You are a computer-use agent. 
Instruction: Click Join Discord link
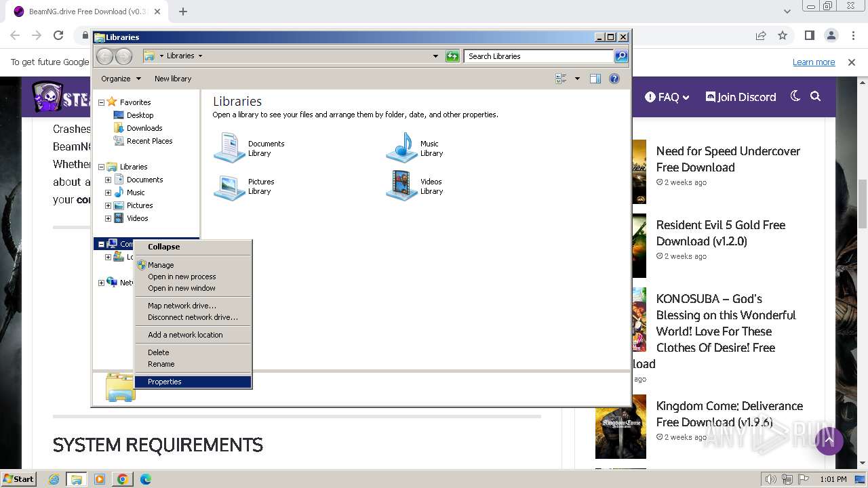741,97
